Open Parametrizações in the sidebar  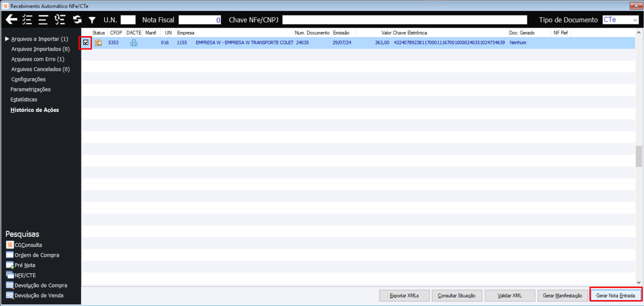[x=31, y=89]
